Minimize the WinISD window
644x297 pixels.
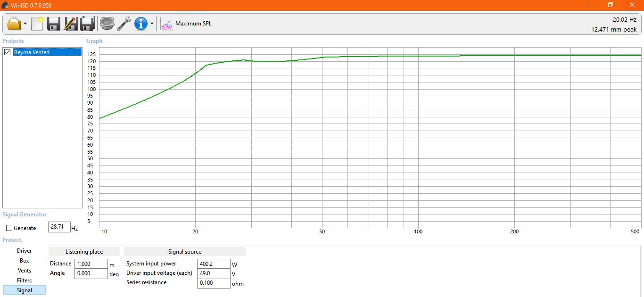click(589, 5)
